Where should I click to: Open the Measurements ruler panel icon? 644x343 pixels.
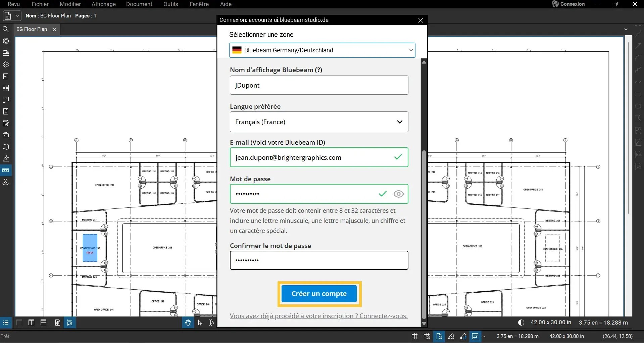(x=6, y=170)
